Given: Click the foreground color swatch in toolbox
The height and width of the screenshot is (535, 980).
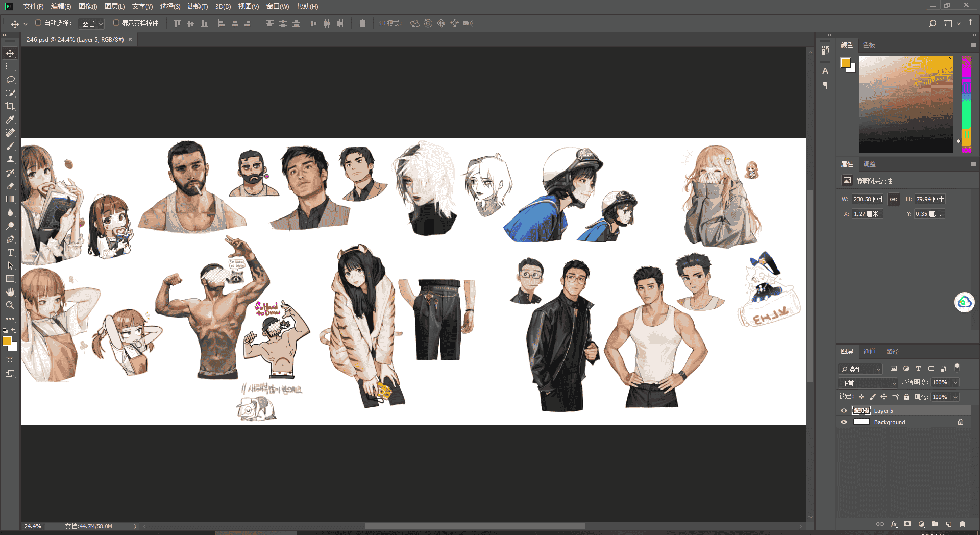Looking at the screenshot, I should pyautogui.click(x=7, y=341).
